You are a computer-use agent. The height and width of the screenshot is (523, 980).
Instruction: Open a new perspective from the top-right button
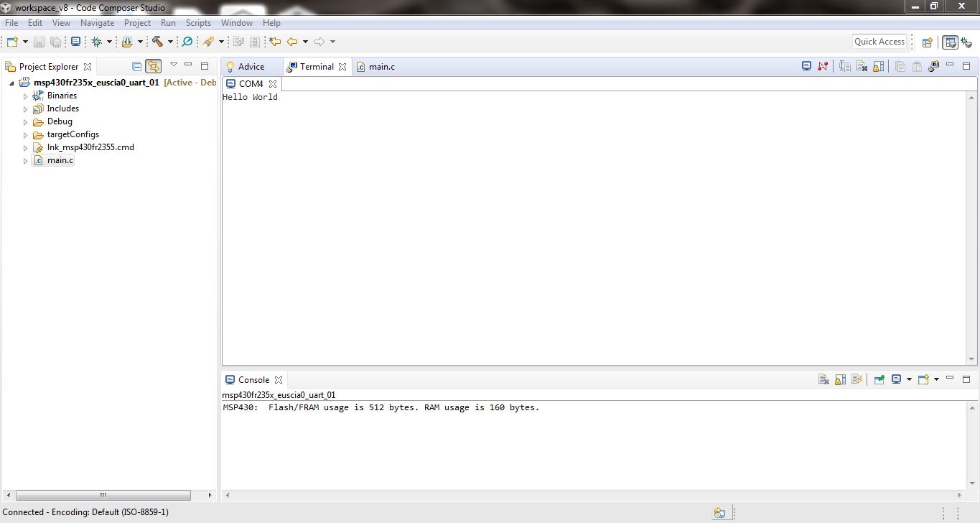pos(925,41)
